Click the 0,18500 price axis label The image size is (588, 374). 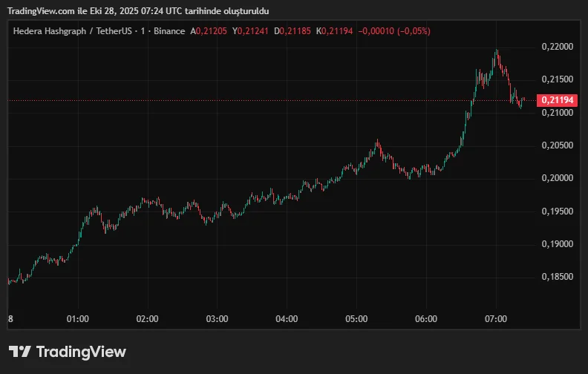557,277
